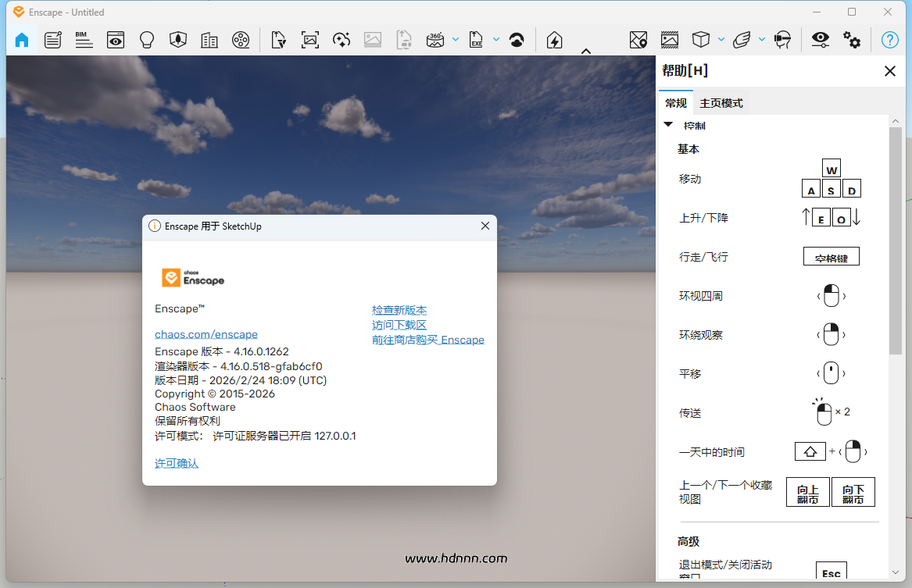The height and width of the screenshot is (588, 912).
Task: Click the help question mark icon
Action: click(890, 40)
